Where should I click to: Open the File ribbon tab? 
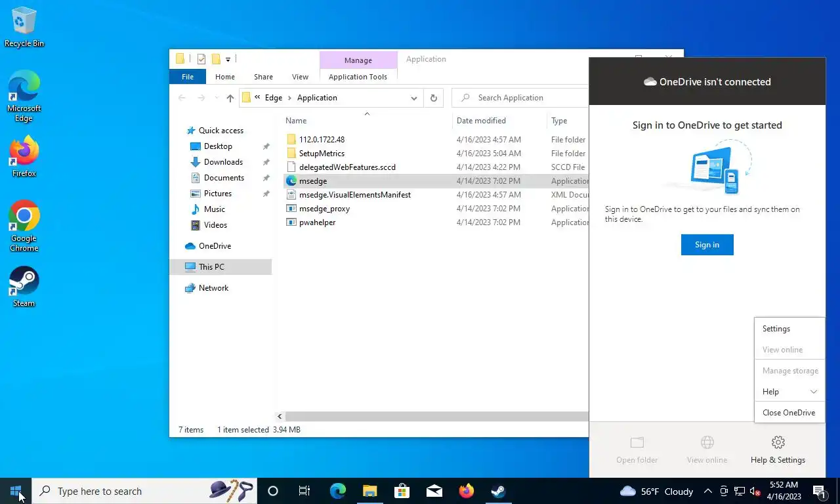[188, 77]
